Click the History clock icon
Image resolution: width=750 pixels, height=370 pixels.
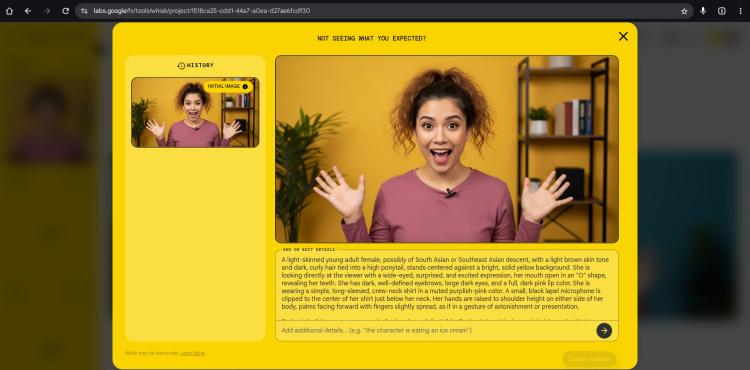(181, 65)
